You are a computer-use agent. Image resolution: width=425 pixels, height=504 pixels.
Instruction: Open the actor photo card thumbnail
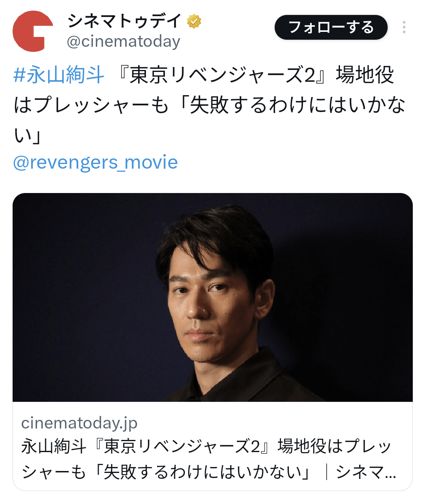213,297
